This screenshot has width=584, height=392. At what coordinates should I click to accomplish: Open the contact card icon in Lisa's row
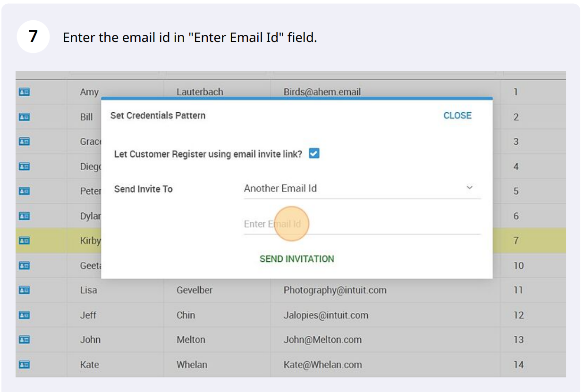click(24, 290)
